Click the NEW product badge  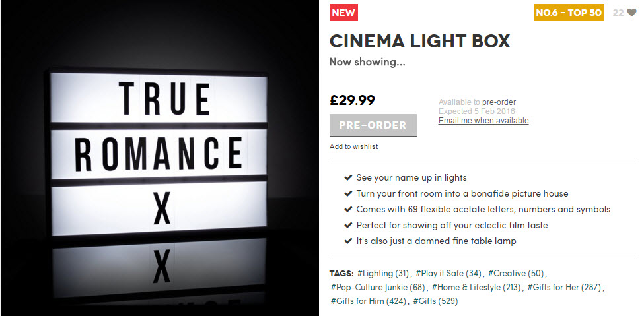coord(343,13)
